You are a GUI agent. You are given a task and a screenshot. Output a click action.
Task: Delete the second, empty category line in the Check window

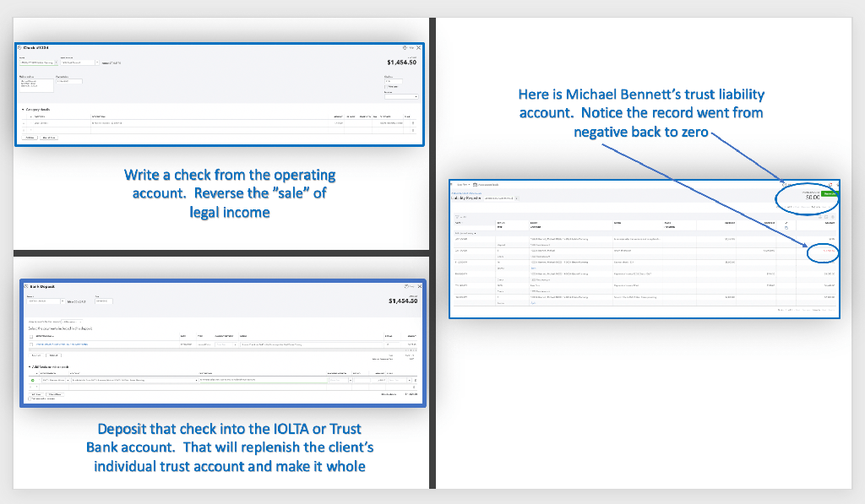click(x=413, y=130)
